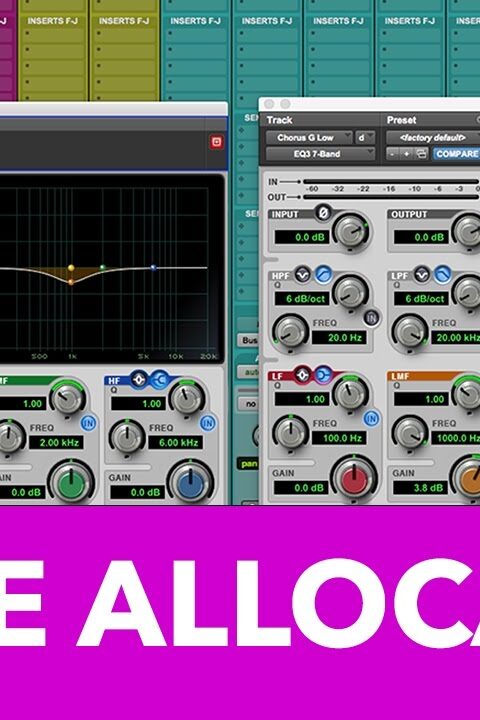Select HF band shelf filter icon
Viewport: 480px width, 720px height.
(x=159, y=380)
